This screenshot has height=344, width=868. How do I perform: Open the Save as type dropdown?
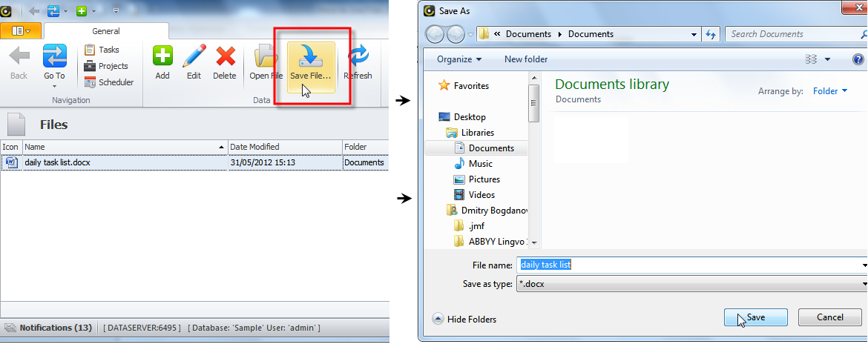click(x=691, y=284)
